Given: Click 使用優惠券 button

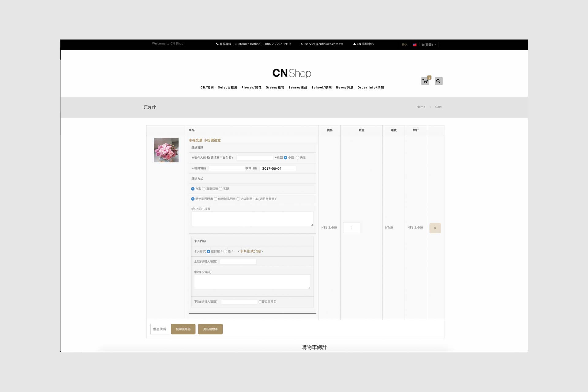Looking at the screenshot, I should (x=183, y=329).
